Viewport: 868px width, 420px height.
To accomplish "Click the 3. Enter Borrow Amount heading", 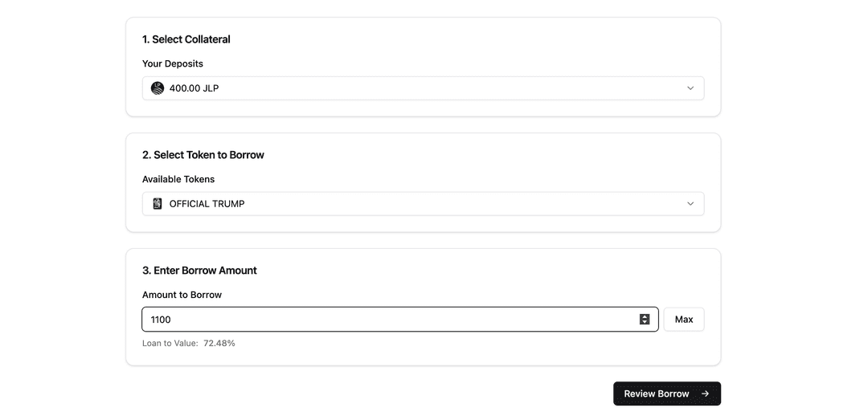I will pos(199,271).
